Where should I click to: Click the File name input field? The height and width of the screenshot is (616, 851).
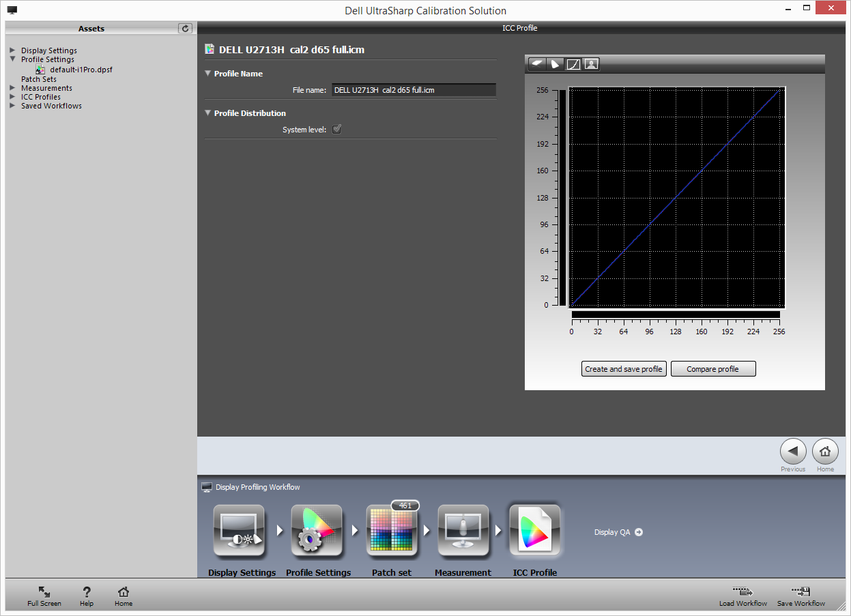point(414,90)
